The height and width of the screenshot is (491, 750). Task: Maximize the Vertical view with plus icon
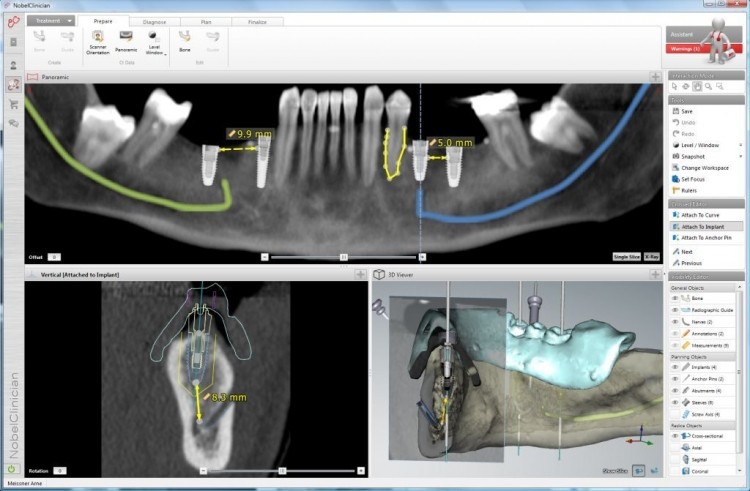360,274
